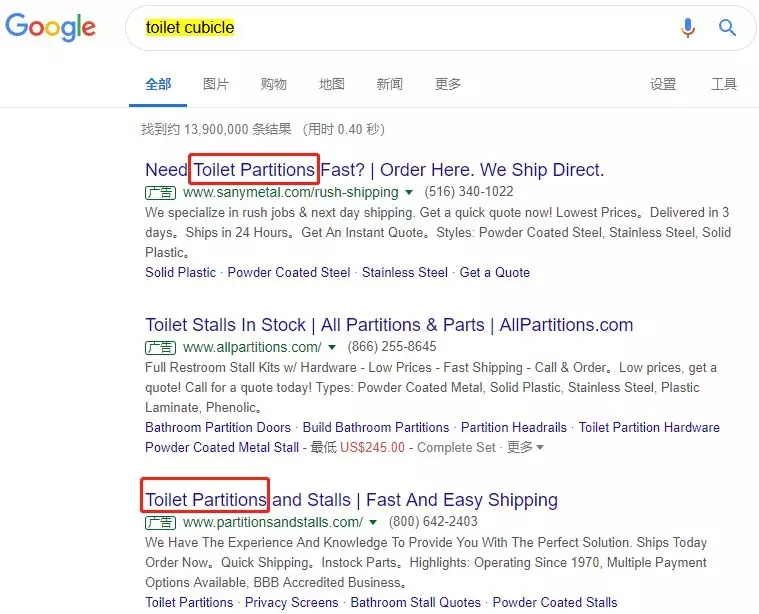Expand dropdown arrow next to sanymetal.com URL
Screen dimensions: 759x614
point(409,192)
